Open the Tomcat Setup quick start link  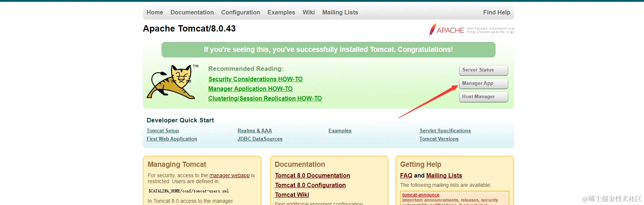(163, 130)
